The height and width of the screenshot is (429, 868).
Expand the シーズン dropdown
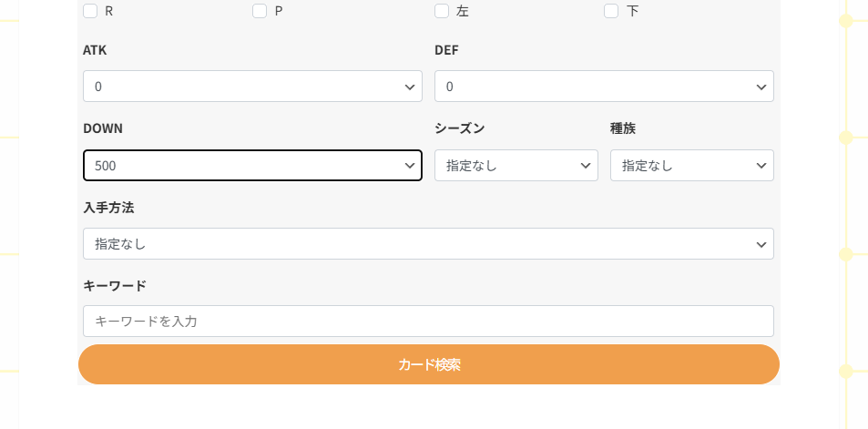click(516, 166)
